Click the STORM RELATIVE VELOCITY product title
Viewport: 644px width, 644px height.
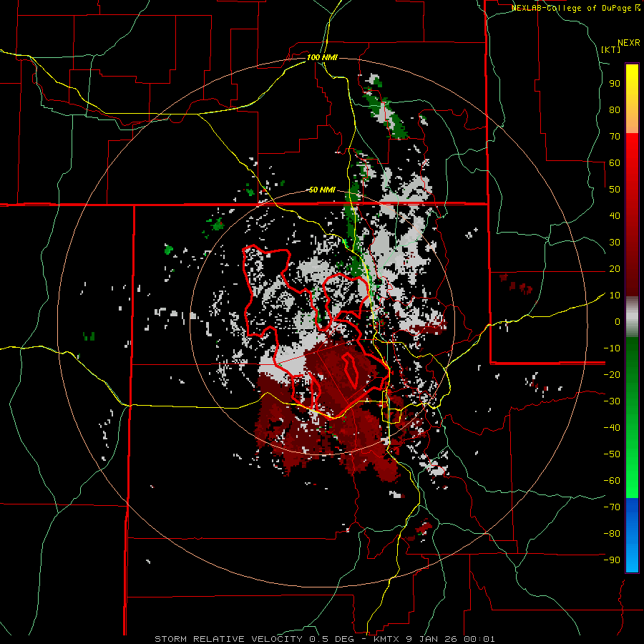[x=228, y=639]
